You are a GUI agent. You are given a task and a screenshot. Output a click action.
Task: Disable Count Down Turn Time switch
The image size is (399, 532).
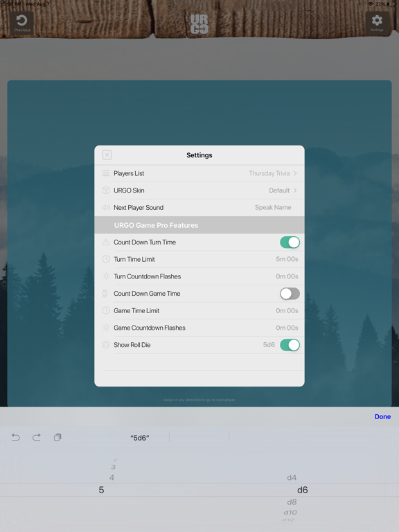[290, 242]
